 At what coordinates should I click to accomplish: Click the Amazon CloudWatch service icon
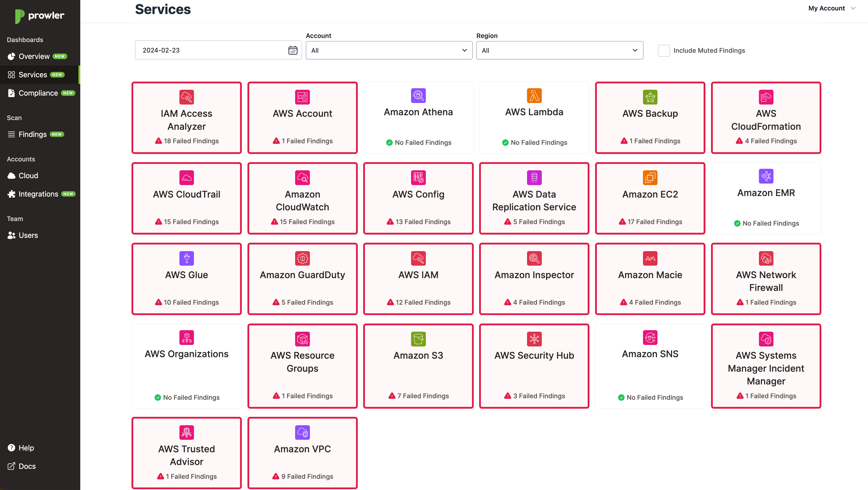click(x=302, y=178)
